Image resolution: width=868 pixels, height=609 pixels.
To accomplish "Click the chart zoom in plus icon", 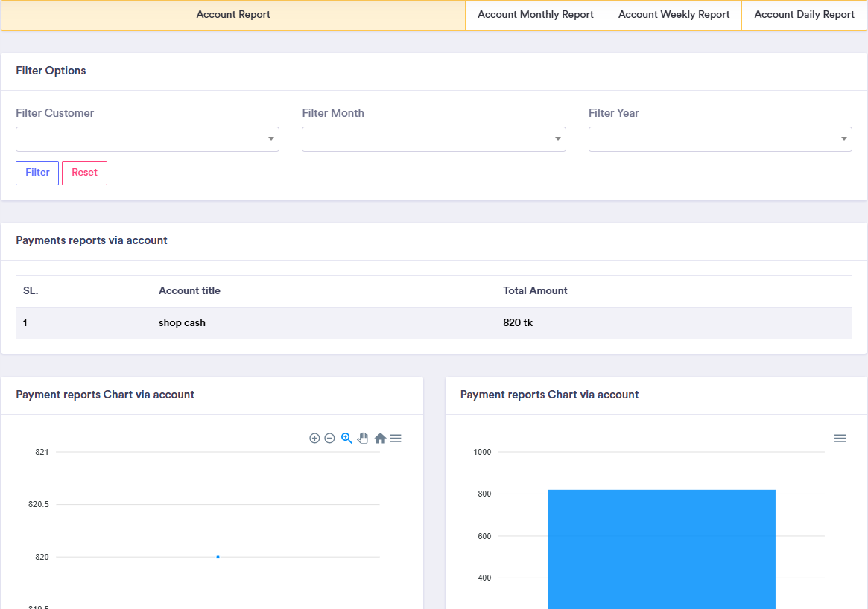I will coord(314,438).
